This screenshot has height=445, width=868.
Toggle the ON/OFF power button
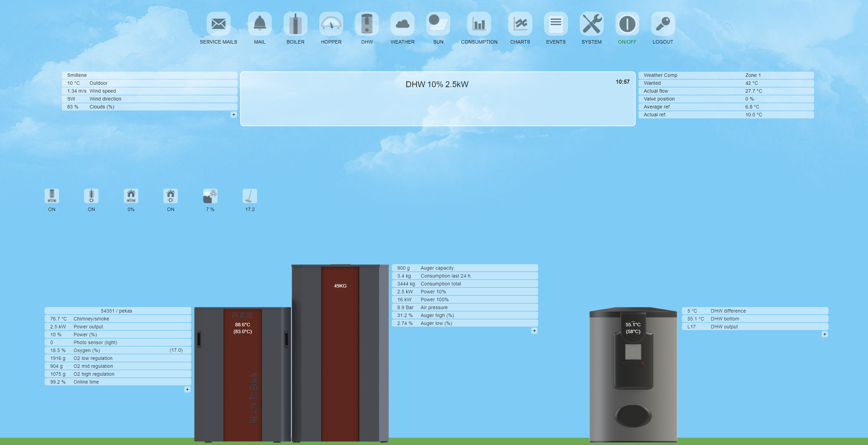click(x=627, y=24)
